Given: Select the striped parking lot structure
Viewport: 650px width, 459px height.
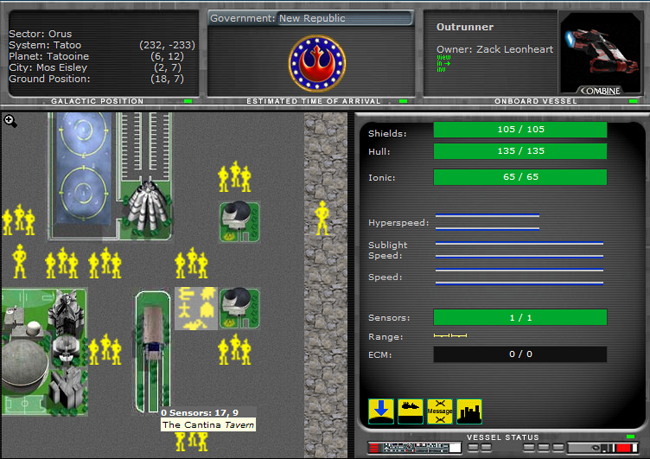Looking at the screenshot, I should [144, 145].
